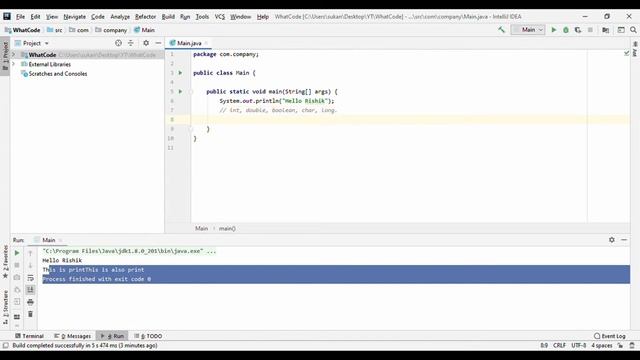Click the top toolbar Stop square icon
The image size is (640, 360).
[x=590, y=30]
